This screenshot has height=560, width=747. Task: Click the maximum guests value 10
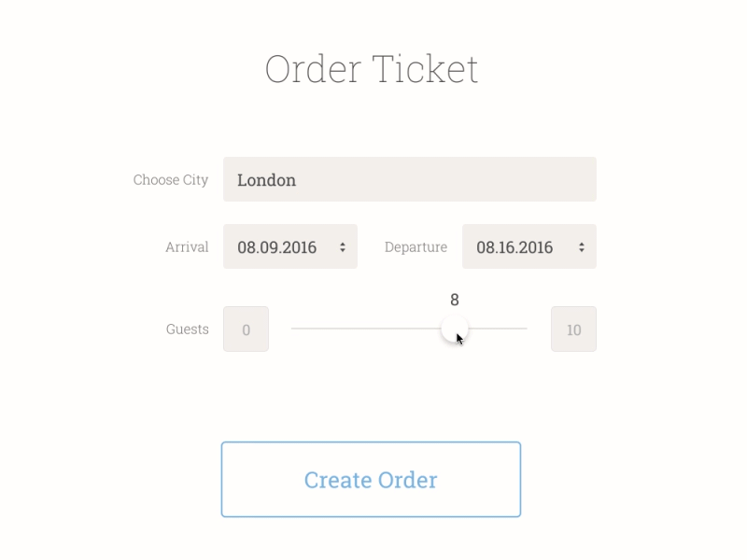[x=573, y=329]
